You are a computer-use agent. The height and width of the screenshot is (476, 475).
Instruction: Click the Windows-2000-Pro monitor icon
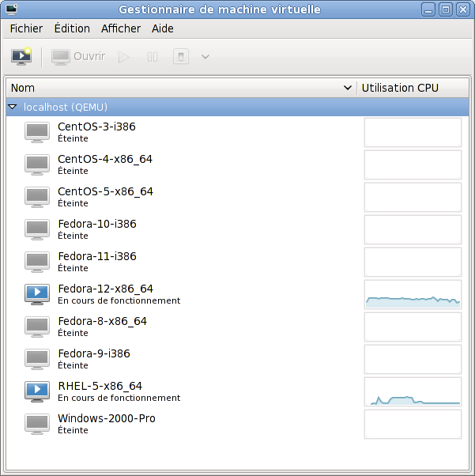tap(37, 424)
